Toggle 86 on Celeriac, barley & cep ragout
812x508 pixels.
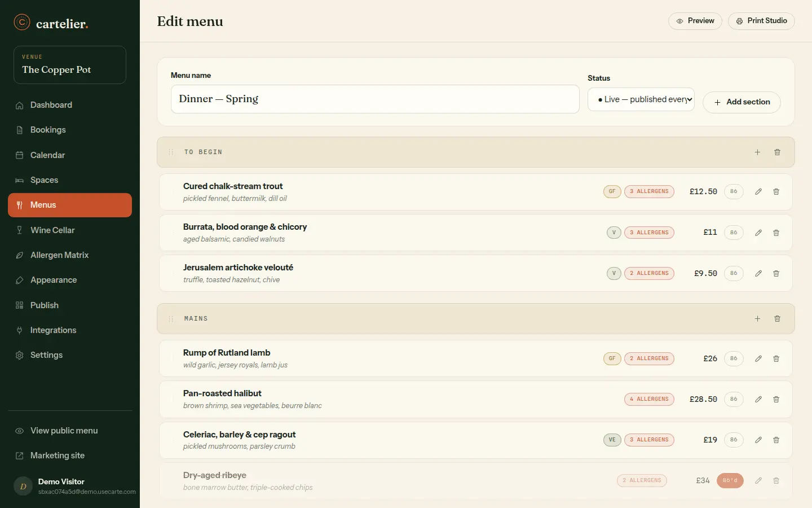734,440
